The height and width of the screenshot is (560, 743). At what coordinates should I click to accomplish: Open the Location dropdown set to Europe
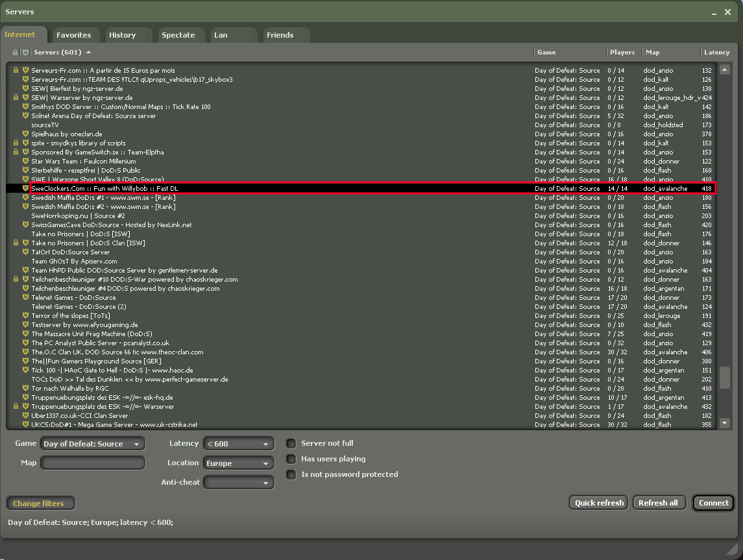click(238, 463)
